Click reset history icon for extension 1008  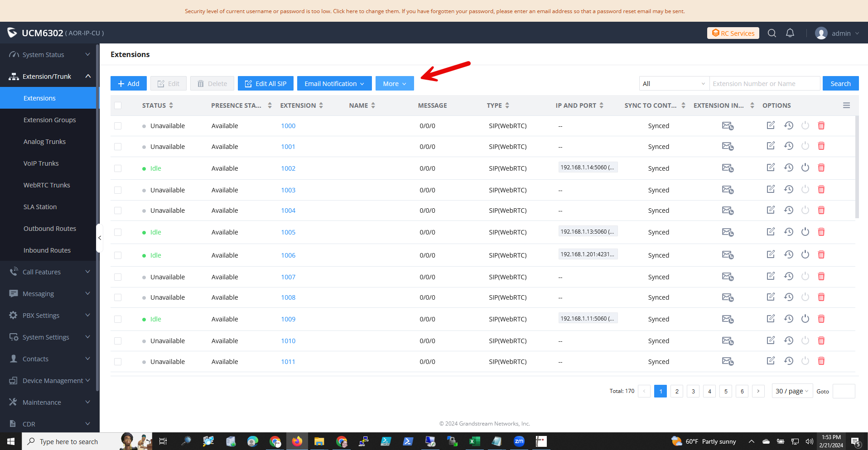[789, 297]
